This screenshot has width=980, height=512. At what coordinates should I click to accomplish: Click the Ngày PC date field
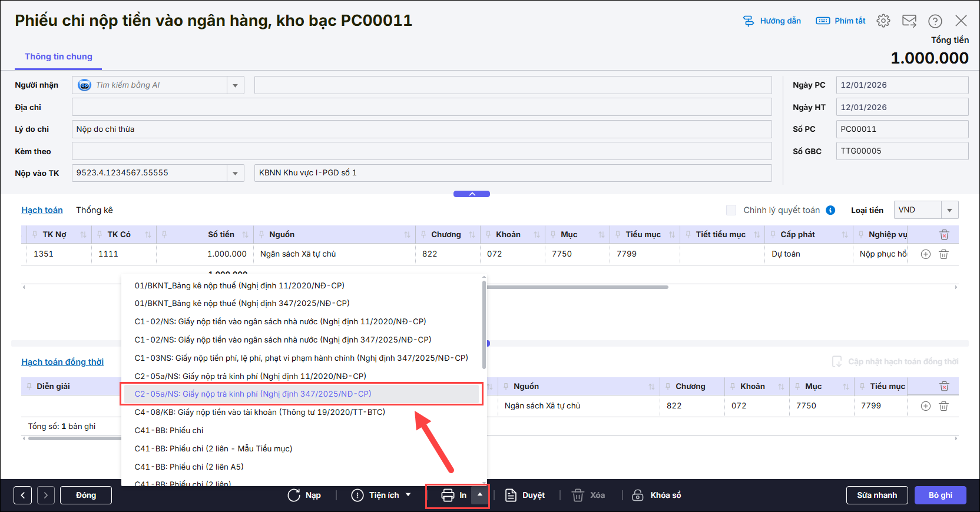pyautogui.click(x=902, y=85)
